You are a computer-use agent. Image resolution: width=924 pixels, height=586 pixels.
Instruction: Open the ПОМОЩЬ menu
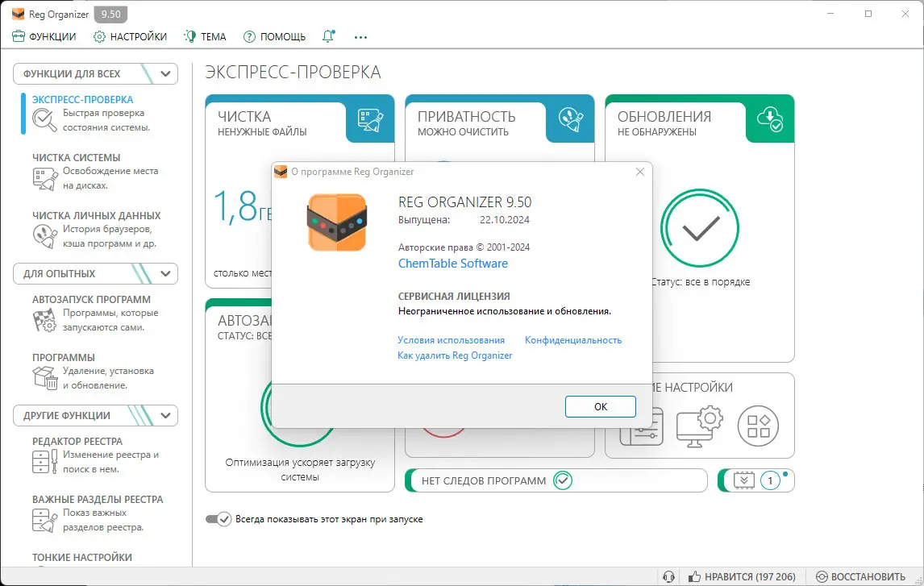point(274,36)
